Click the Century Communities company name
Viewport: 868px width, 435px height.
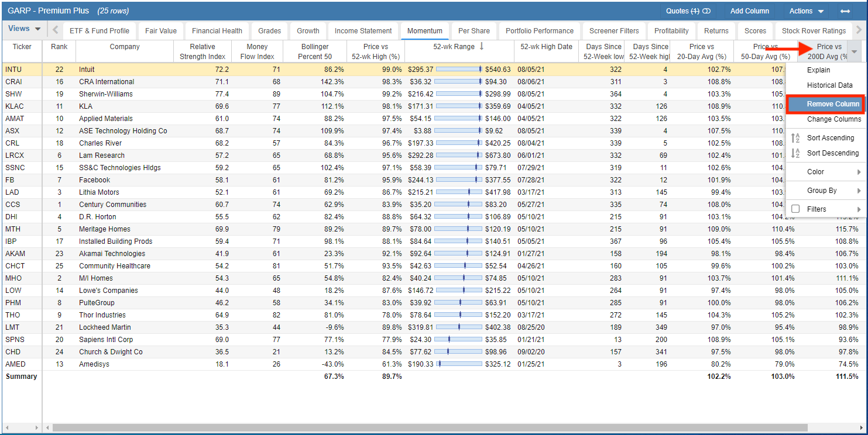(113, 205)
